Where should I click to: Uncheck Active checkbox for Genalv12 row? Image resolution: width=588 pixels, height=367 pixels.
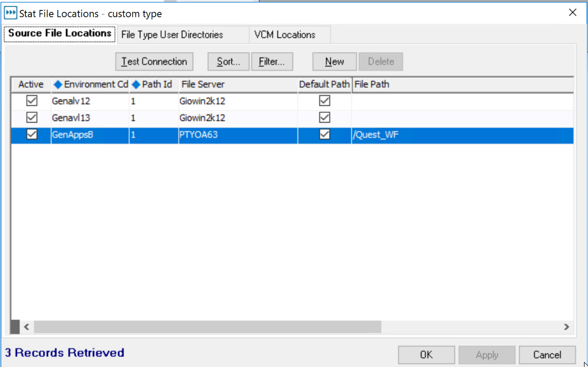point(32,101)
